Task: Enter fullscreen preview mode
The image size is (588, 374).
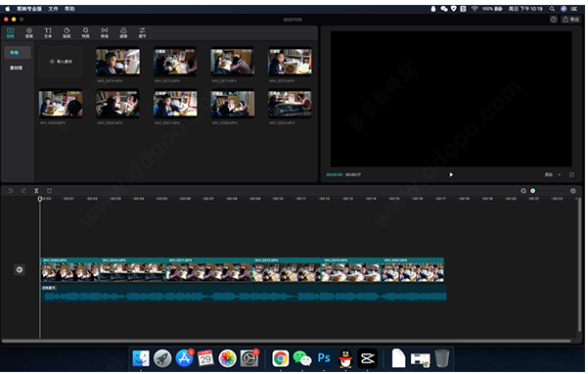Action: click(x=572, y=175)
